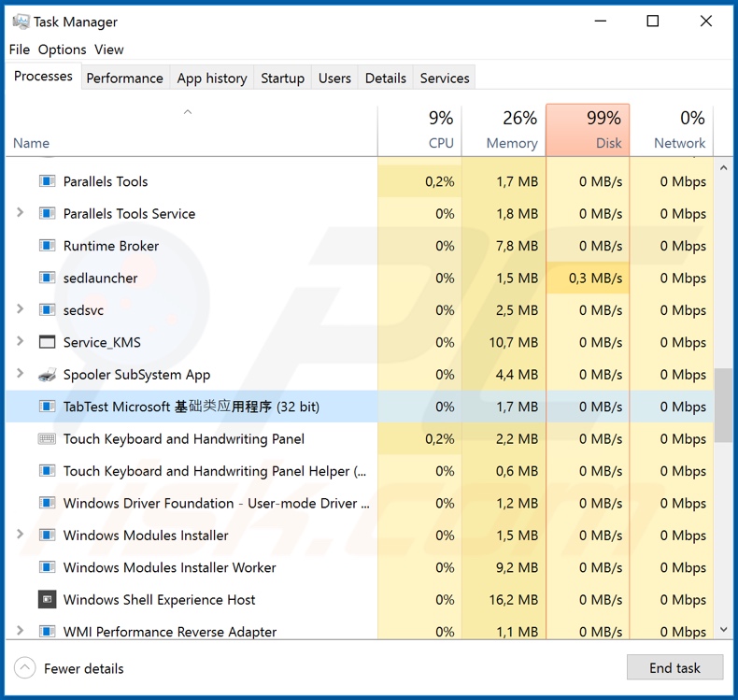The image size is (738, 700).
Task: Click the Task Manager title bar icon
Action: click(x=21, y=21)
